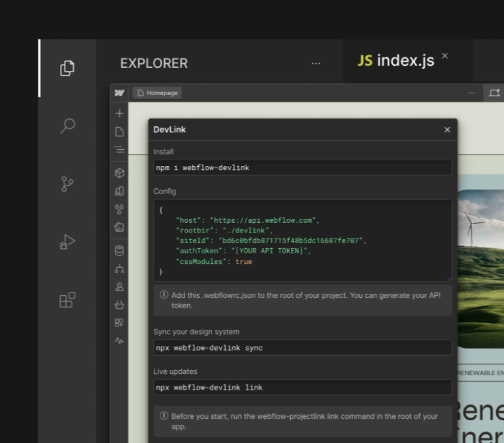Open the Extensions view

[67, 300]
